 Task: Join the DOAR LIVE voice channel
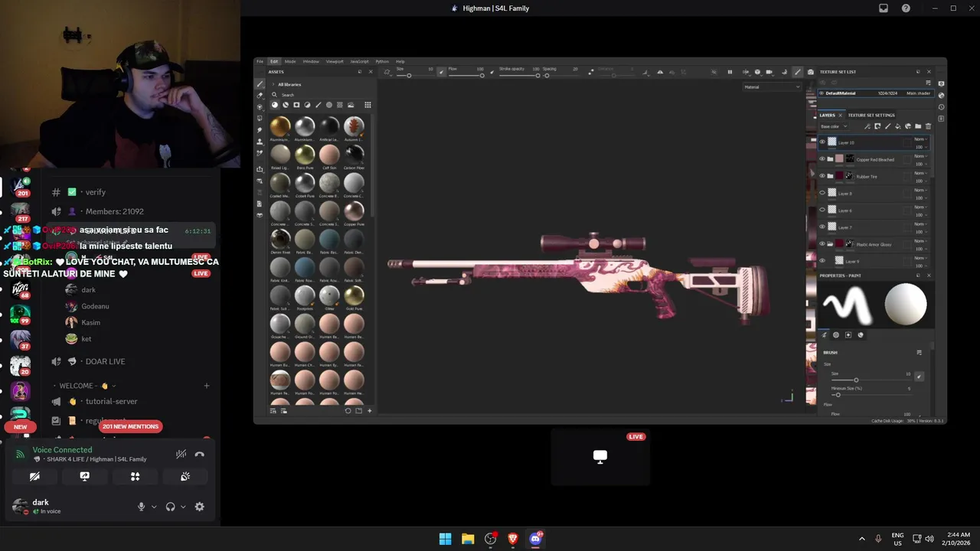[x=105, y=361]
